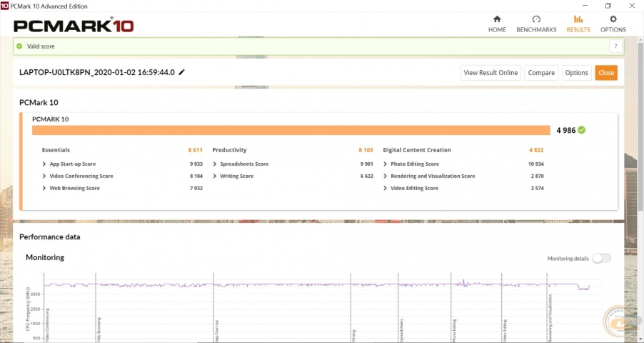Click the Video Editing marker in graph
This screenshot has width=644, height=343.
coord(505,331)
